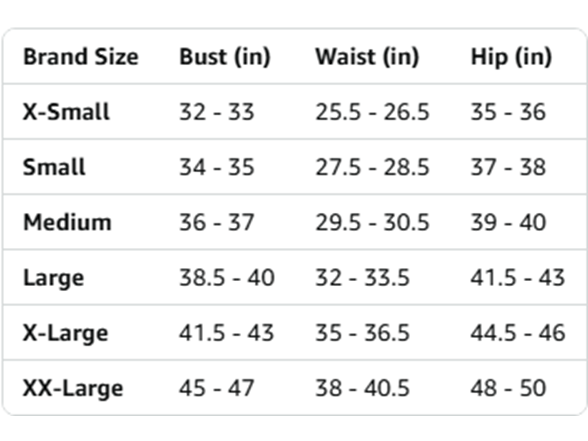This screenshot has height=441, width=588.
Task: Click the XX-Large bust value 45 - 47
Action: [x=217, y=388]
